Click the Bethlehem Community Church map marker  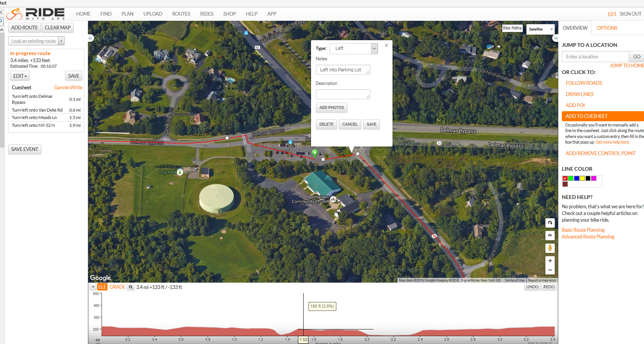coord(333,199)
